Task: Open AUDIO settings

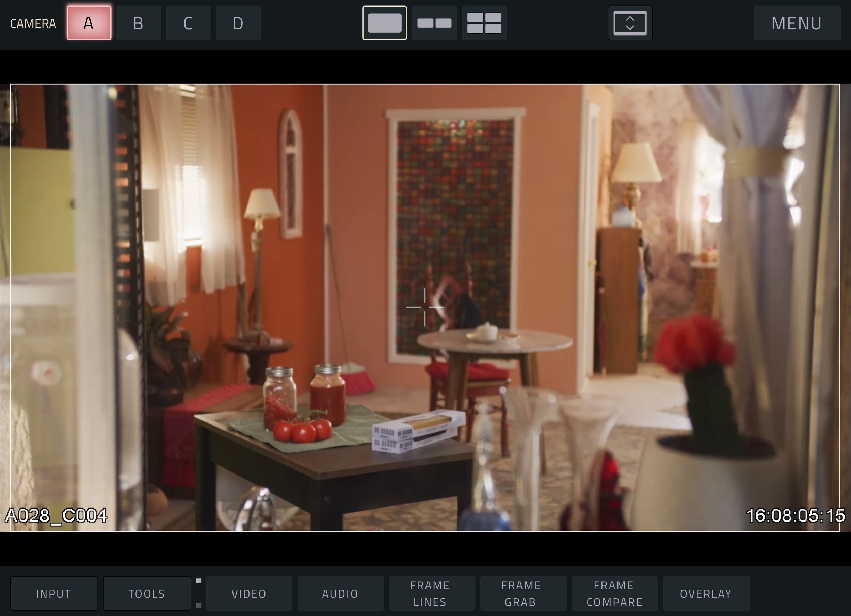Action: 340,594
